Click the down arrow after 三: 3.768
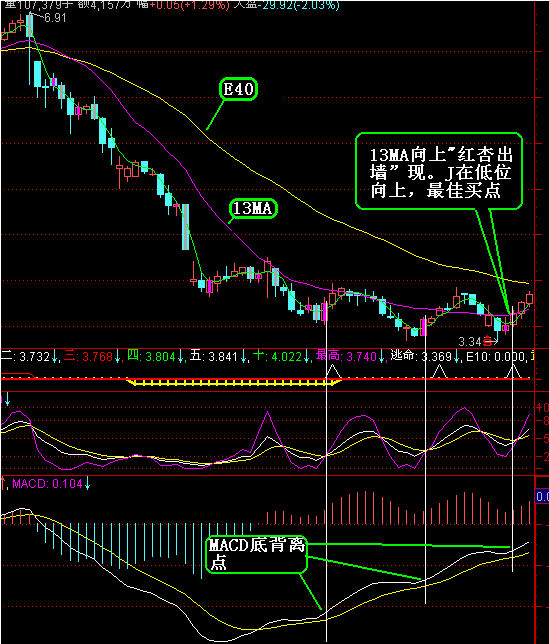 point(118,356)
